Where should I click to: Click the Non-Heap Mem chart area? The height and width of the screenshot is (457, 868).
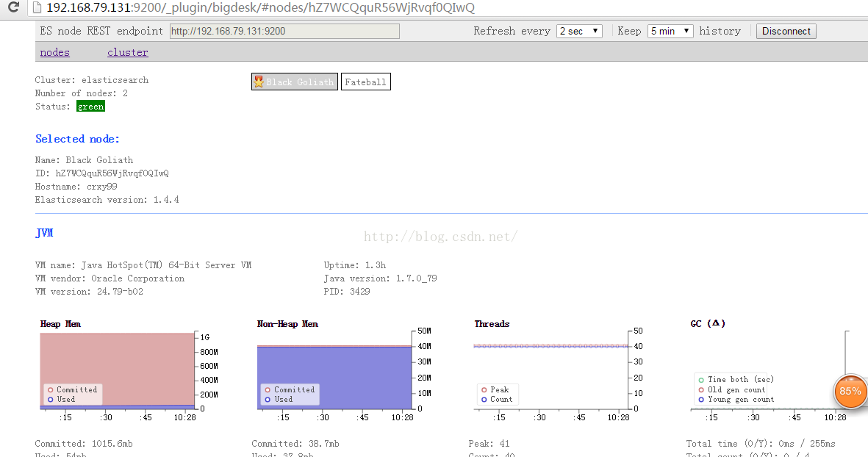click(x=334, y=378)
